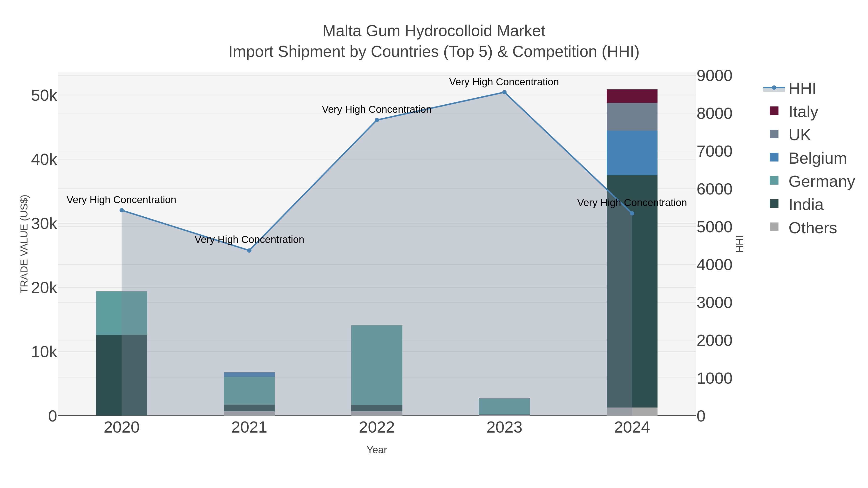Click the 30k left axis tick
This screenshot has width=868, height=488.
44,224
